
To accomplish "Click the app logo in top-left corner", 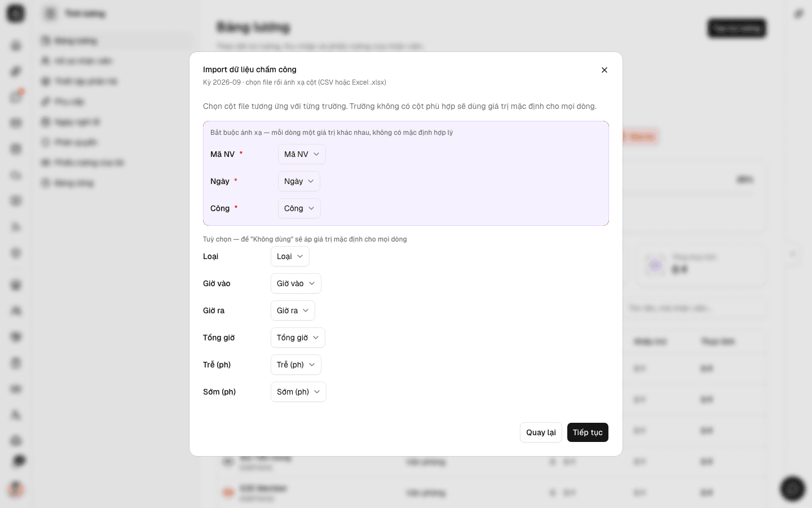I will (x=16, y=14).
